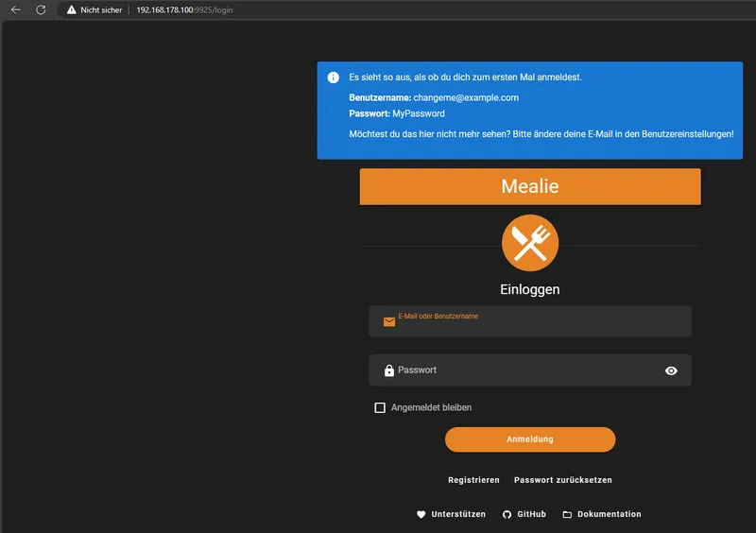Click the orange Mealie title banner
Viewport: 756px width, 533px height.
point(529,187)
